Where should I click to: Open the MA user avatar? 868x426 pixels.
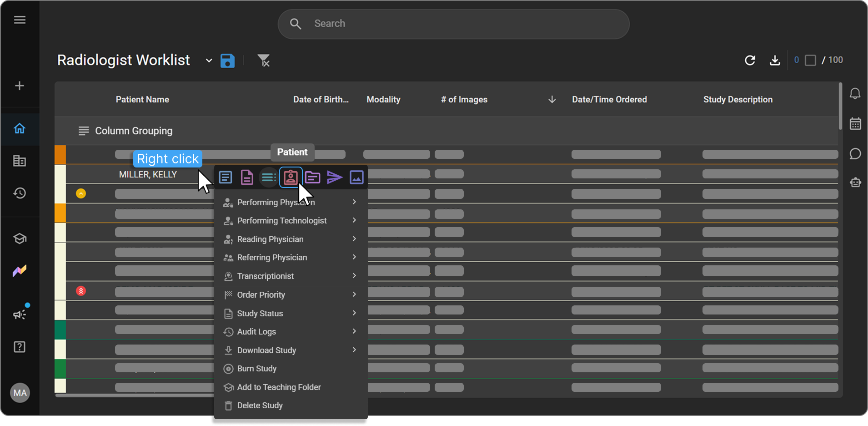click(20, 393)
